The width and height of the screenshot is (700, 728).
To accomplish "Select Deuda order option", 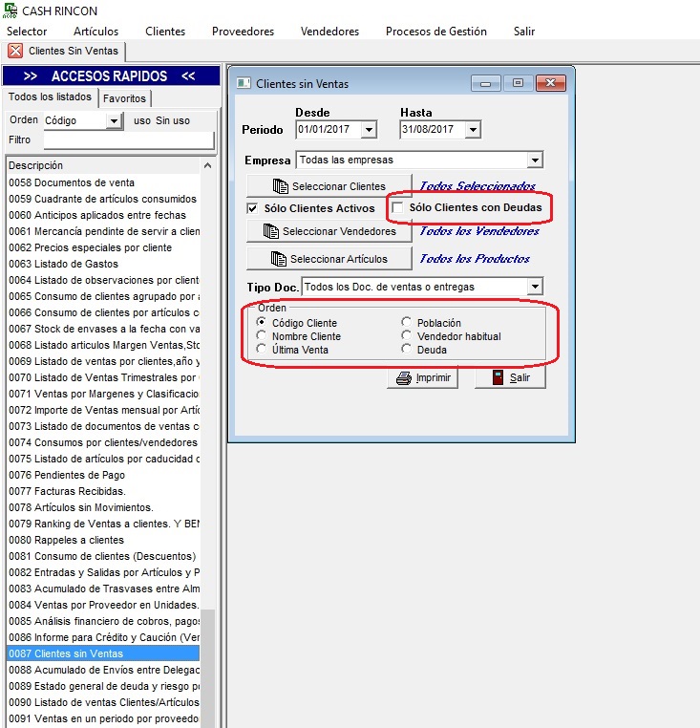I will [x=406, y=349].
